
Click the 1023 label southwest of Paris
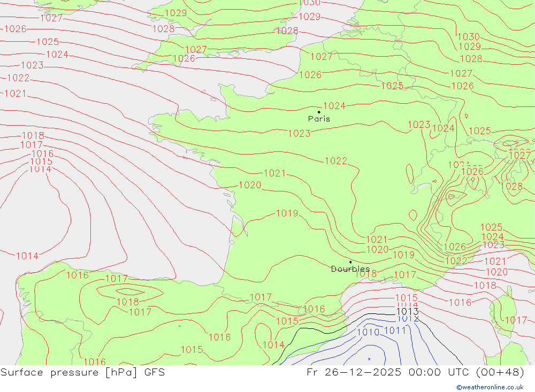point(299,133)
